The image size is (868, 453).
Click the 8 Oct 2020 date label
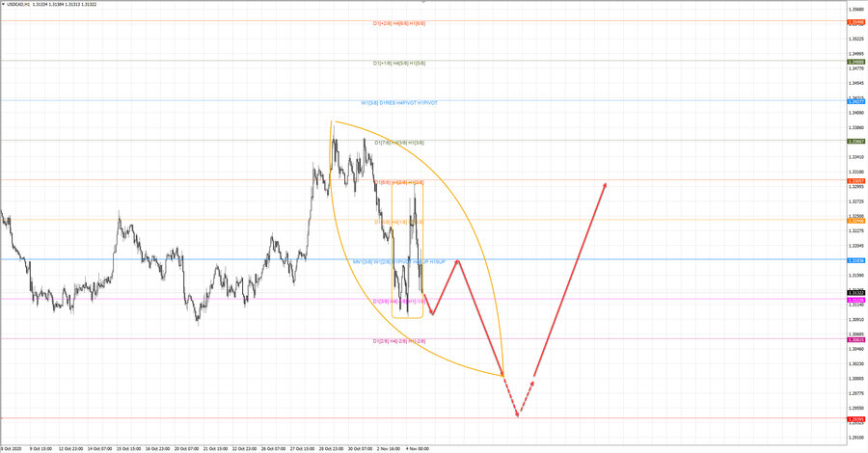click(x=11, y=448)
